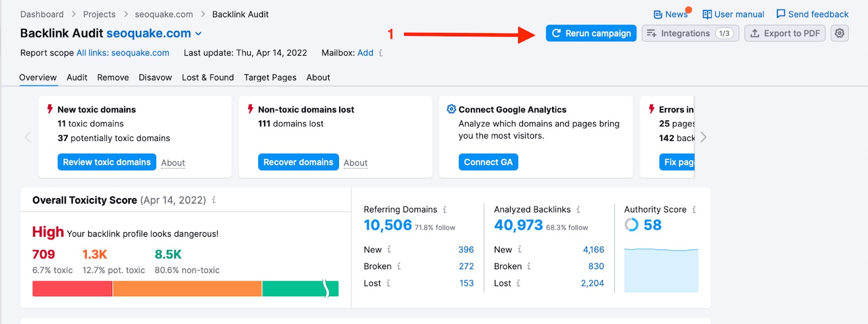Open the Remove tab

113,77
